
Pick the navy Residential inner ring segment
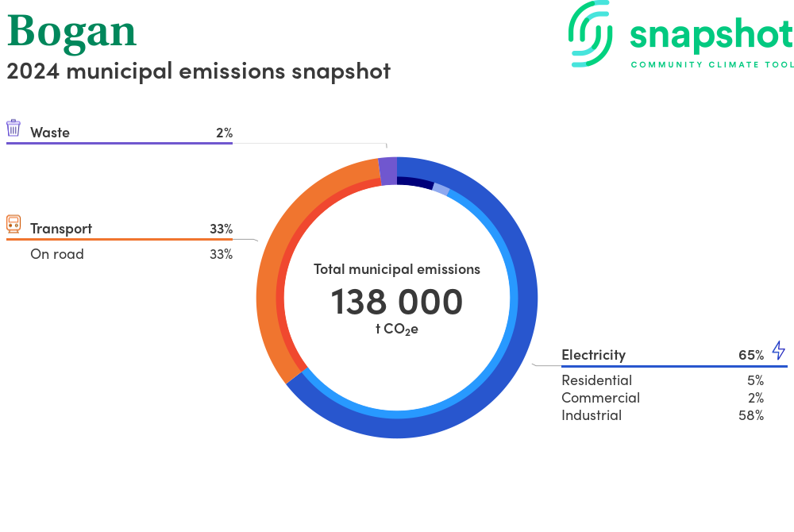pyautogui.click(x=414, y=183)
